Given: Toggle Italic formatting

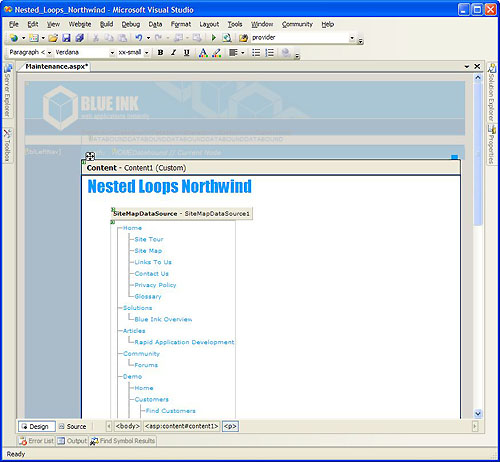Looking at the screenshot, I should 173,53.
